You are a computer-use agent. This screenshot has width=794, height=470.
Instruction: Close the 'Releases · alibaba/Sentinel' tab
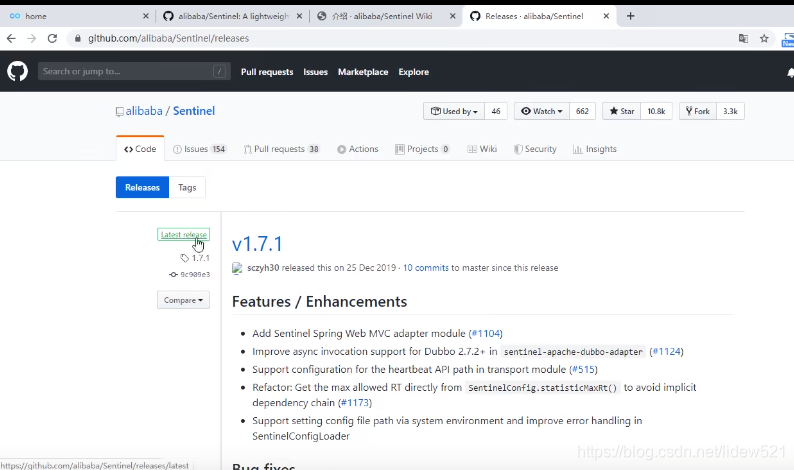[x=606, y=16]
